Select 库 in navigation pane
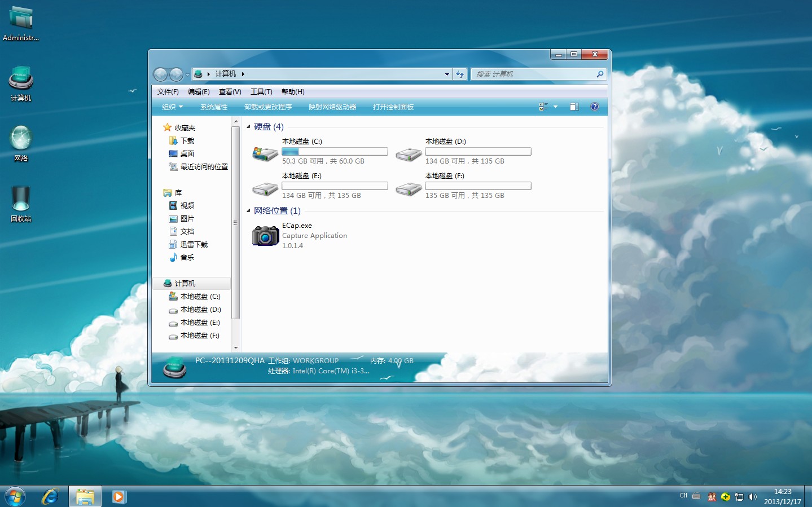 (x=178, y=193)
